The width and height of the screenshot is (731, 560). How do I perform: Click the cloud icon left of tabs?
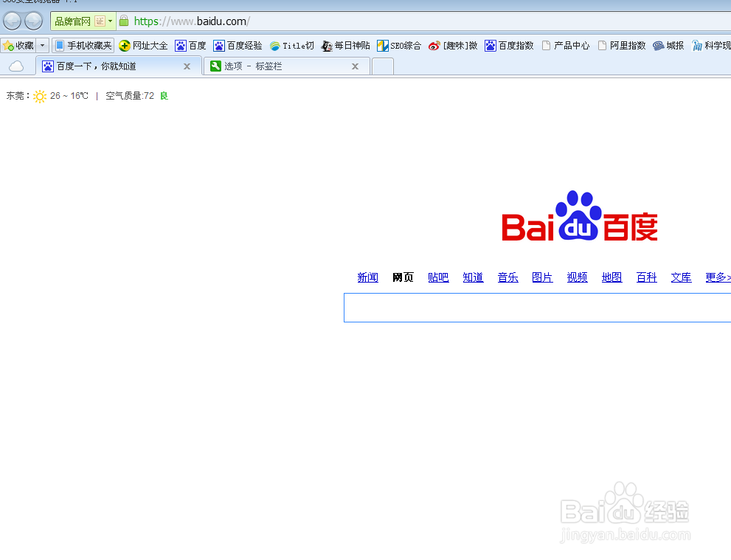pos(16,66)
